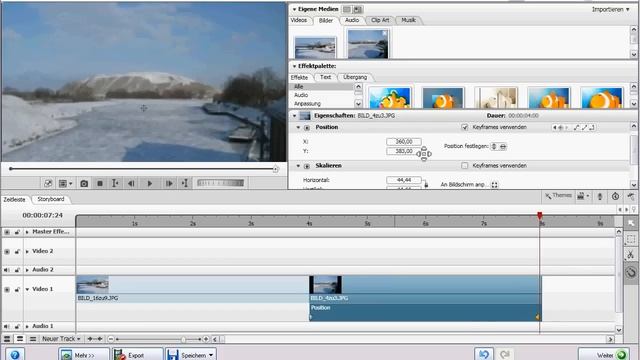Collapse the Effektpalette panel
Image resolution: width=640 pixels, height=360 pixels.
tap(294, 66)
